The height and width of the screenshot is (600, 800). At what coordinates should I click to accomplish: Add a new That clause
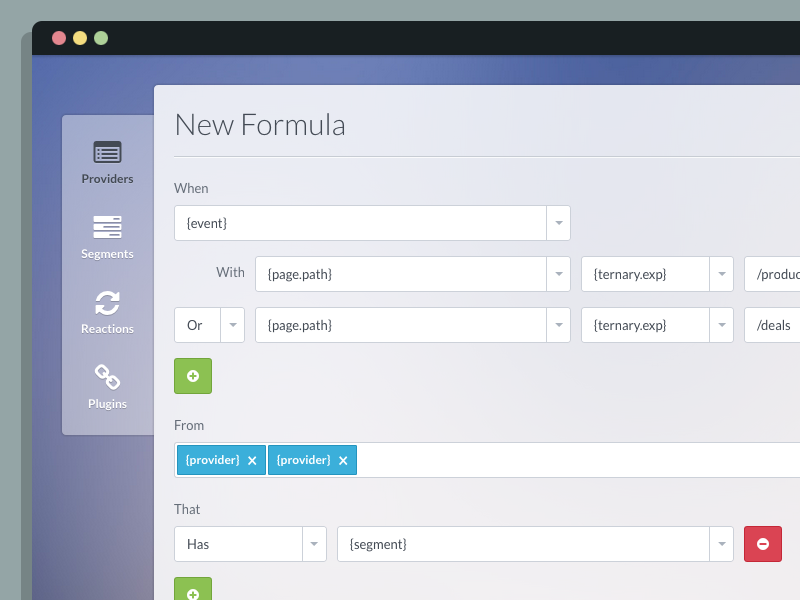click(x=193, y=589)
